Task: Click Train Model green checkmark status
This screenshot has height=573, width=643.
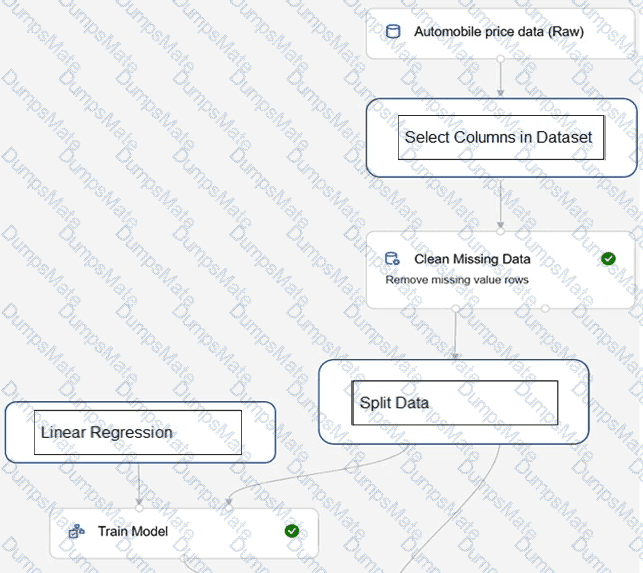Action: point(291,531)
